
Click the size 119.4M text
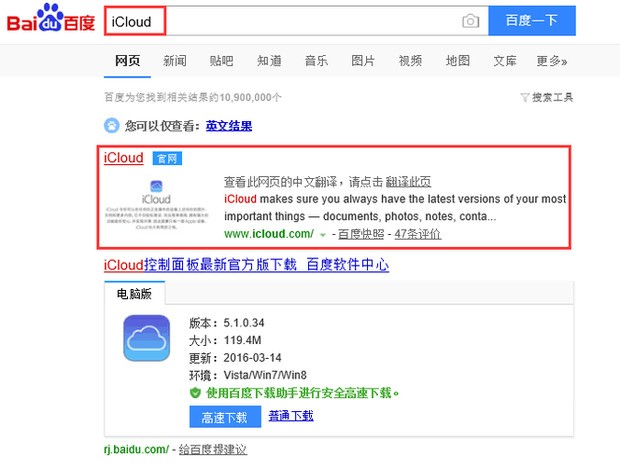pyautogui.click(x=242, y=340)
